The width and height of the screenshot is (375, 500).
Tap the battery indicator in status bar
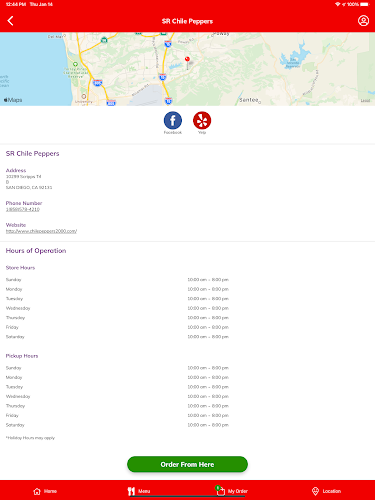point(365,4)
